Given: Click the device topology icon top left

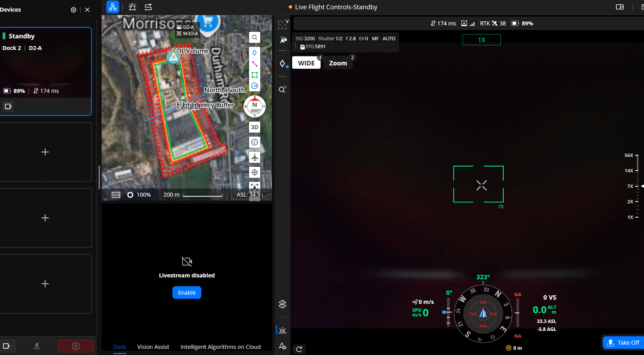Looking at the screenshot, I should click(x=113, y=7).
